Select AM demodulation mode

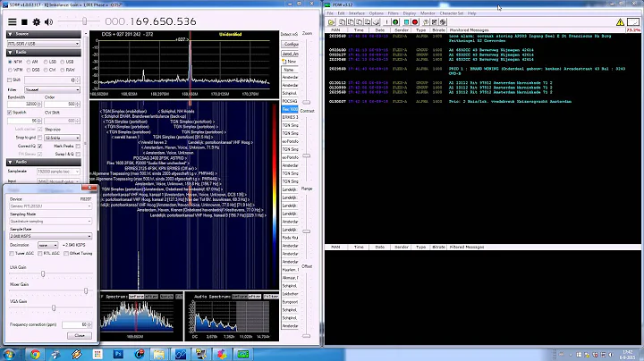pos(29,62)
